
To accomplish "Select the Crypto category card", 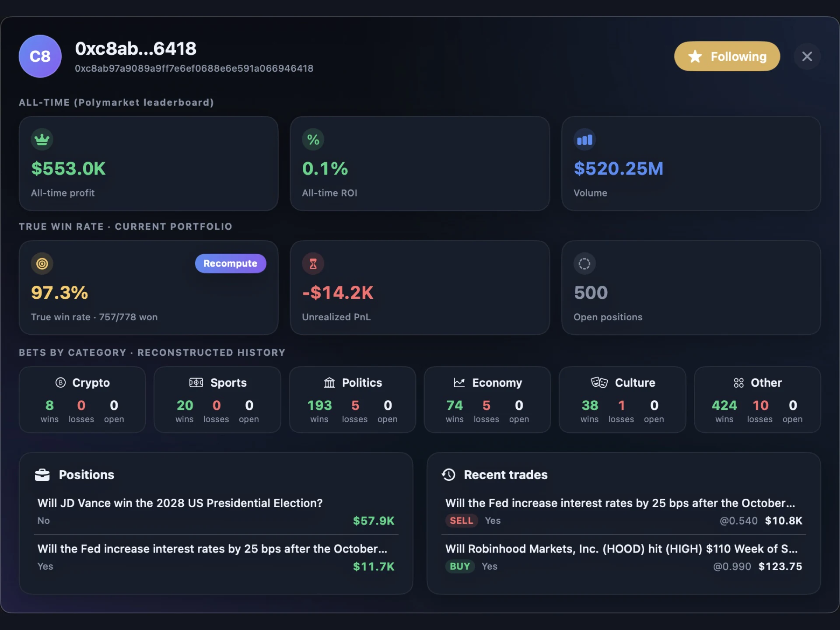I will (82, 400).
